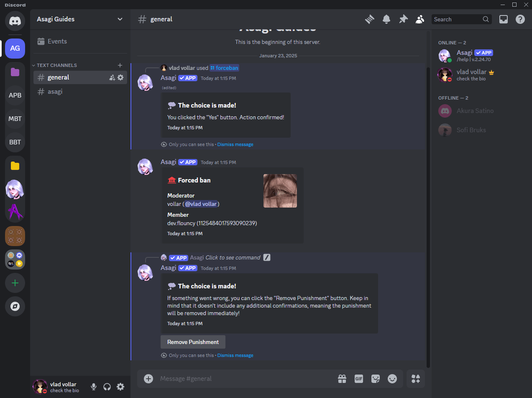Open the Forced ban embed thumbnail

[x=280, y=191]
